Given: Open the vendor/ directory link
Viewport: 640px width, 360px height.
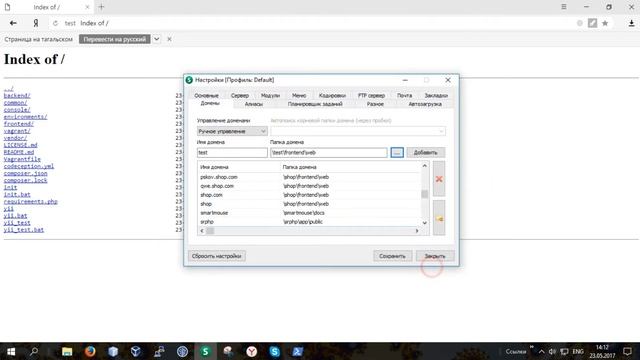Looking at the screenshot, I should (x=15, y=138).
